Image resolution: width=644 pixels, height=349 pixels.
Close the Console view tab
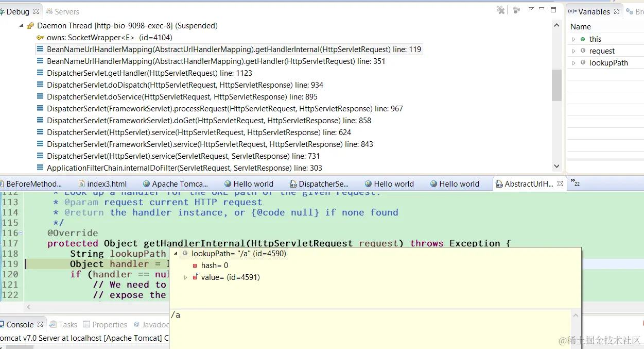pyautogui.click(x=40, y=324)
